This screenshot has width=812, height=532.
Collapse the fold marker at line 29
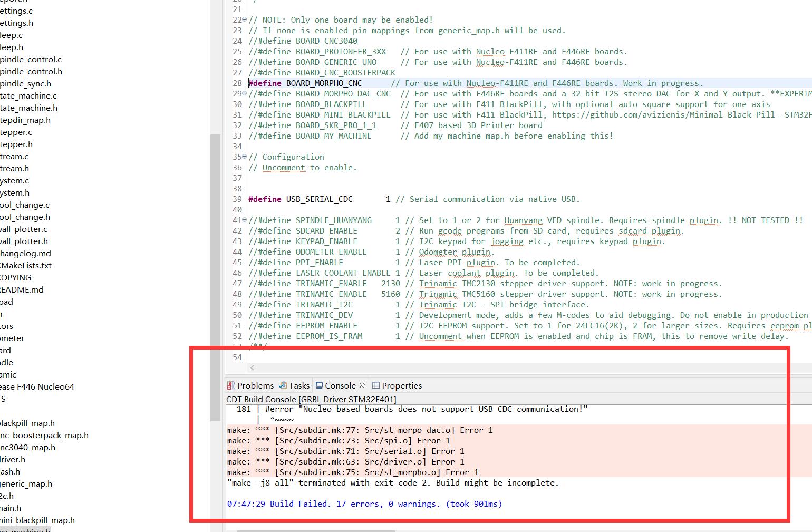243,93
